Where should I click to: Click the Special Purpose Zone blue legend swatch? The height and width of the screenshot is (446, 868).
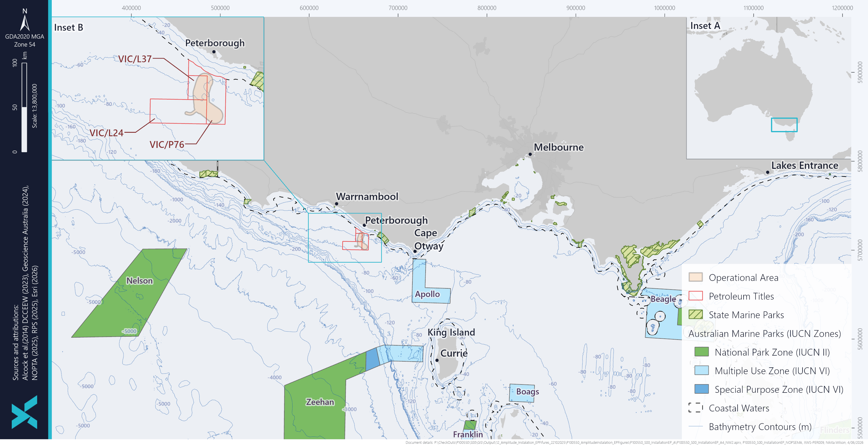(702, 389)
